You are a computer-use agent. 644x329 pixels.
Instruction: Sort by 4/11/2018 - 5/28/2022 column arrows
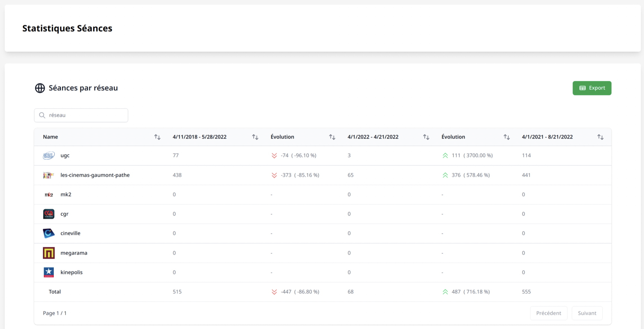coord(255,137)
